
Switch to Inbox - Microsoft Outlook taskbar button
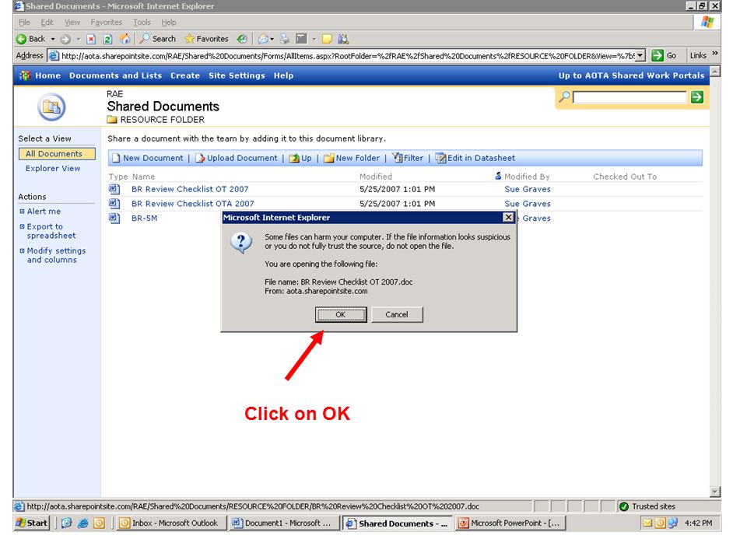[x=170, y=523]
